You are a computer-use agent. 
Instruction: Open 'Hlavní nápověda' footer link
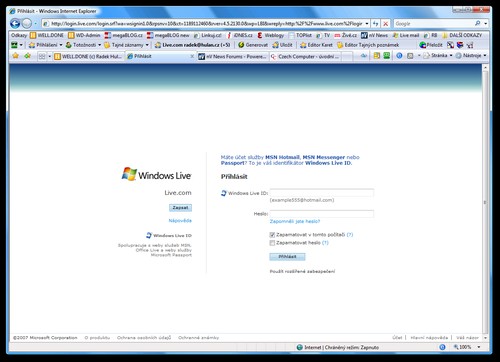pyautogui.click(x=429, y=338)
